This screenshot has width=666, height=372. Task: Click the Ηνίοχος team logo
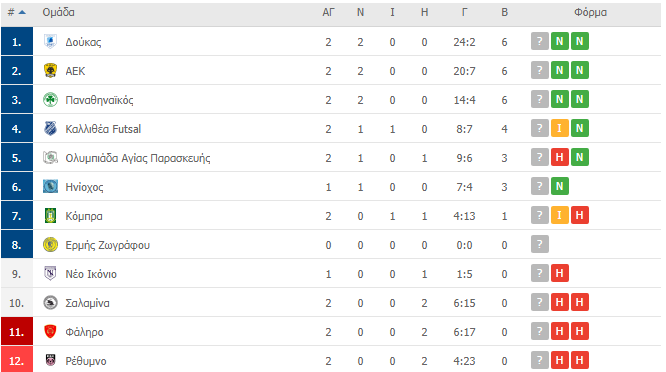tap(50, 186)
